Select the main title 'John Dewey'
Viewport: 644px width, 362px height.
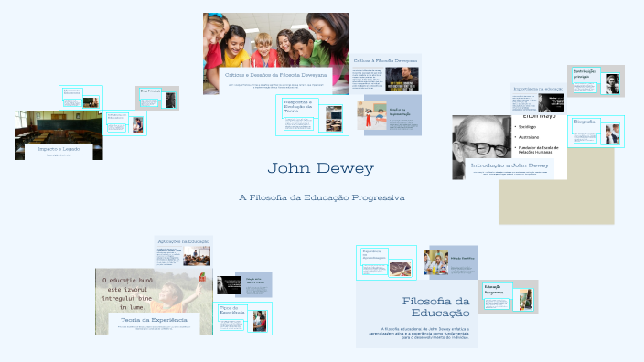click(321, 168)
